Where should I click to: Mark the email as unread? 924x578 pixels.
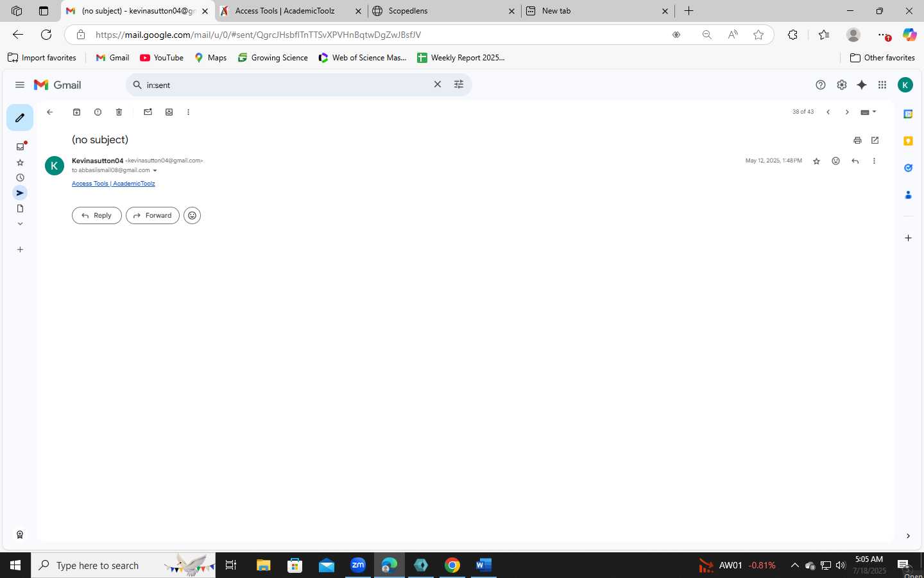tap(148, 112)
